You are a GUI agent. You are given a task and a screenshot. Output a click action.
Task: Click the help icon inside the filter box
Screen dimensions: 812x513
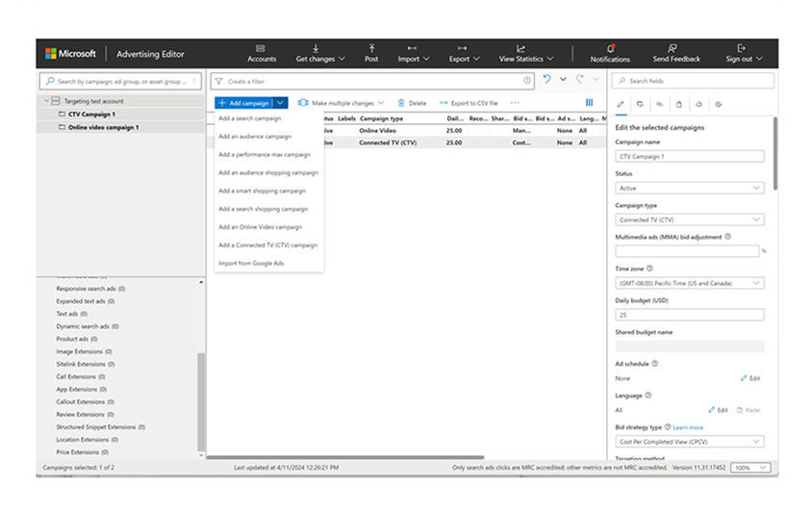click(x=526, y=80)
